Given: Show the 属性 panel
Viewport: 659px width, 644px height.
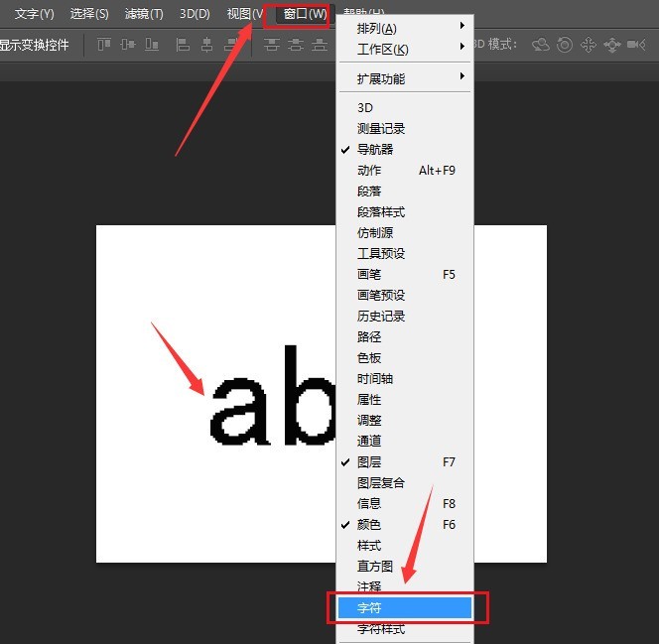Looking at the screenshot, I should (405, 400).
